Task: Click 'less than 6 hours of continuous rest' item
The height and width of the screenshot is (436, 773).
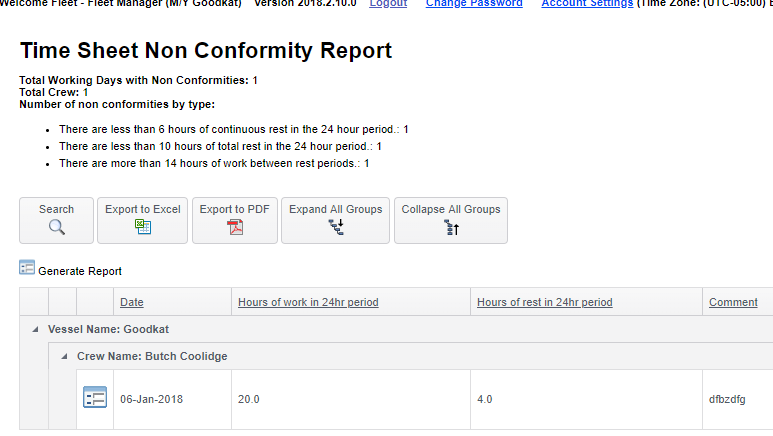Action: tap(234, 129)
